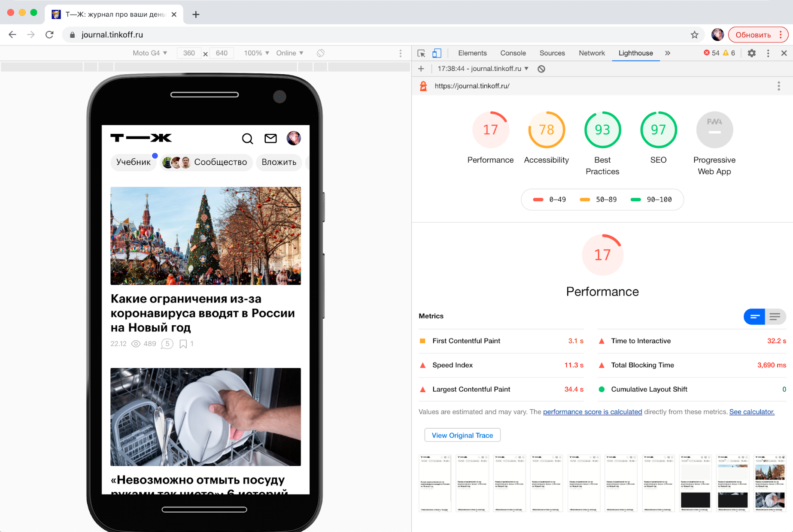Click the Largest Contentful Paint metric row
793x532 pixels.
pos(501,389)
